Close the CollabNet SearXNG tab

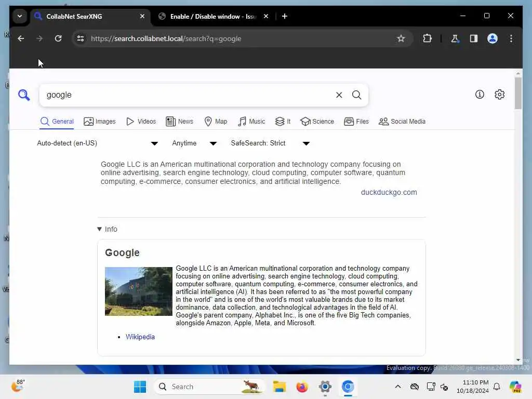tap(142, 16)
